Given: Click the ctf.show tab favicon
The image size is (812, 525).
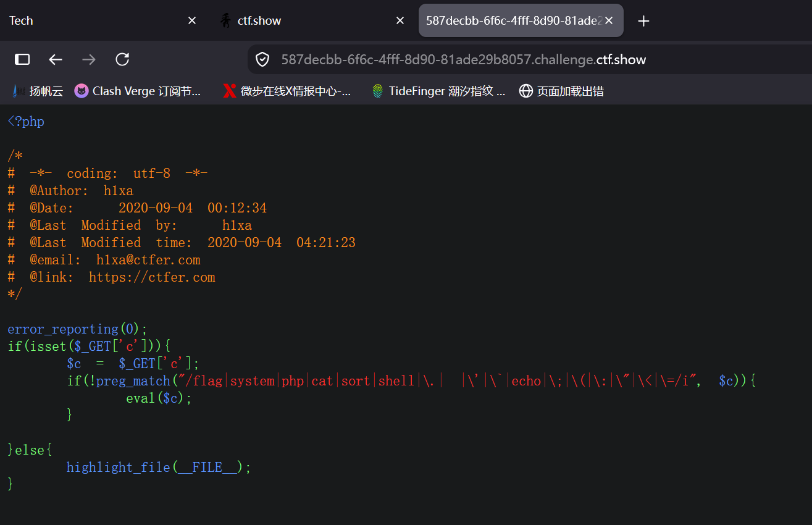Looking at the screenshot, I should pos(225,20).
